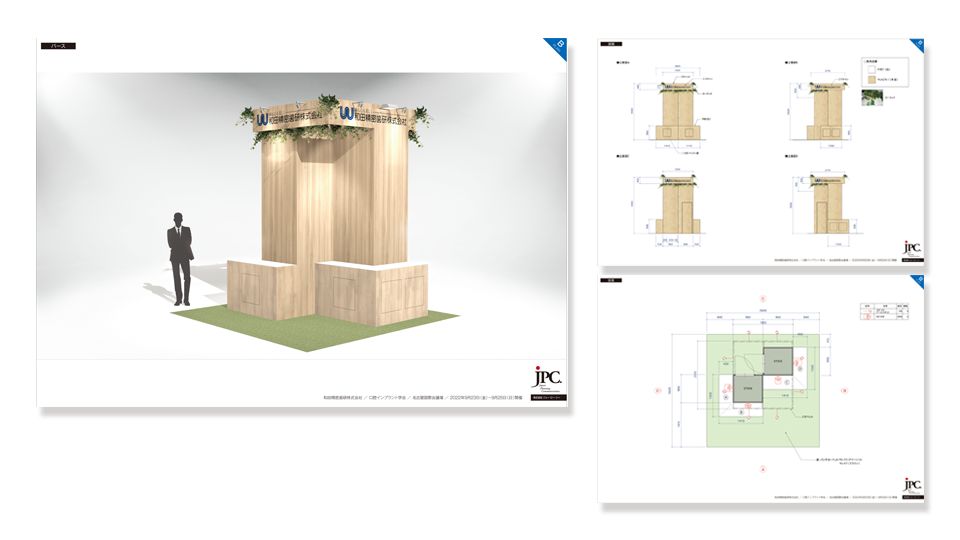
Task: Open the floor plan drawing sheet
Action: click(x=761, y=389)
